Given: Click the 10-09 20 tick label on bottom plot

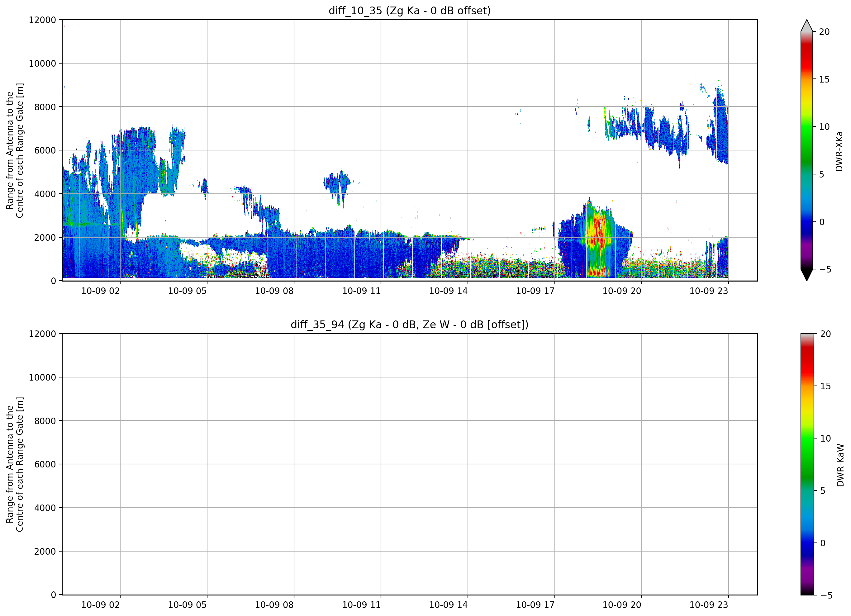Looking at the screenshot, I should [x=622, y=605].
